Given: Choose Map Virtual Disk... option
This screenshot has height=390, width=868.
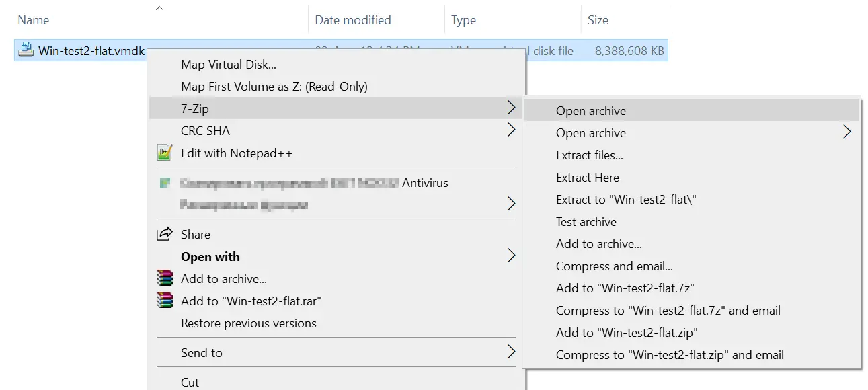Looking at the screenshot, I should coord(229,65).
